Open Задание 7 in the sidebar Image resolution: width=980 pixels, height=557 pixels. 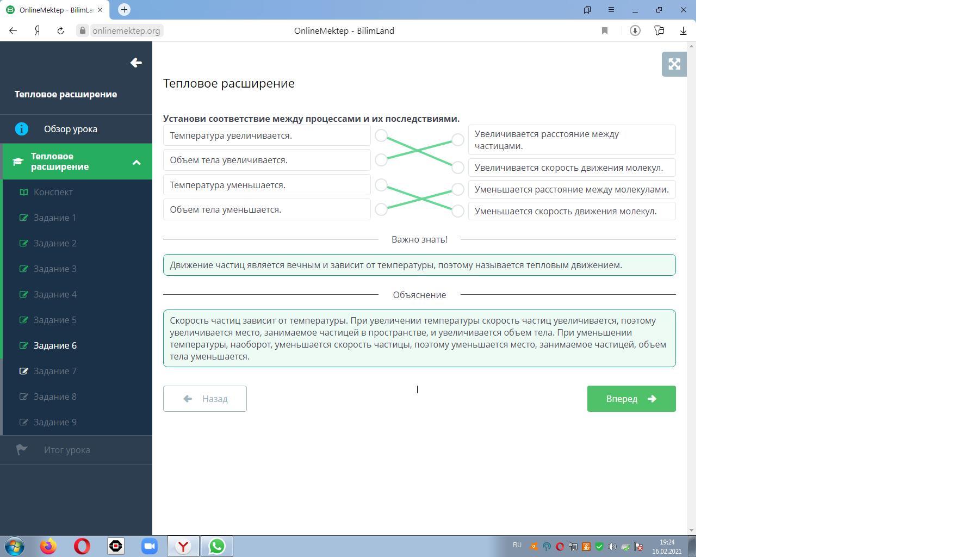[x=54, y=371]
